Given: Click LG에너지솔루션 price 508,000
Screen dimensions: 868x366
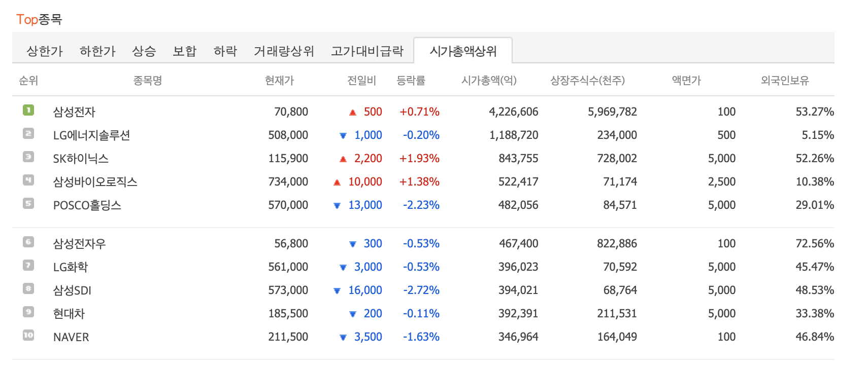Looking at the screenshot, I should click(x=288, y=135).
